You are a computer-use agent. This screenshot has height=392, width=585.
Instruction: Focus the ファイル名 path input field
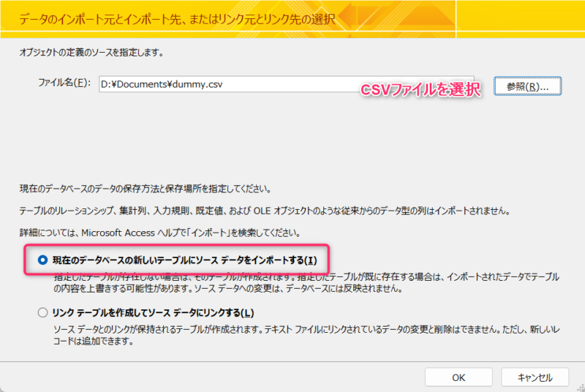286,84
